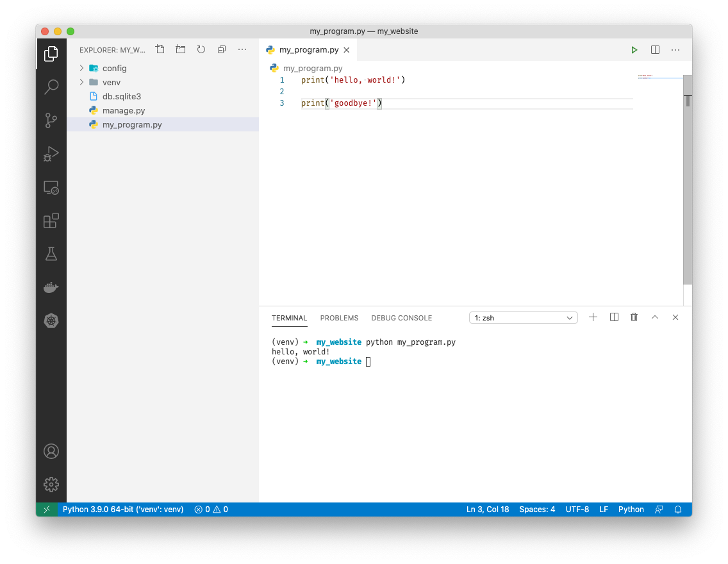
Task: Switch to the PROBLEMS tab
Action: pos(339,318)
